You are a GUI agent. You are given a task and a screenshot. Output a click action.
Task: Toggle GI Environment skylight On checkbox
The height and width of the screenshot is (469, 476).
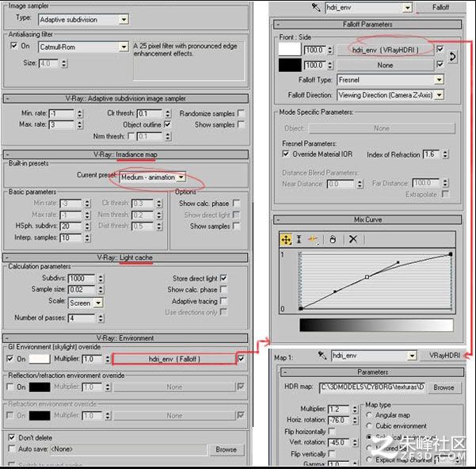[x=10, y=359]
